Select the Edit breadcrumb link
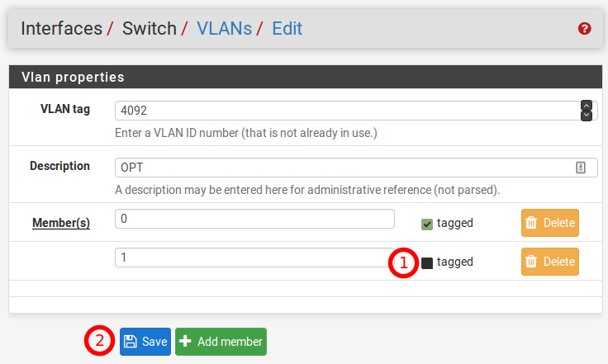 pyautogui.click(x=287, y=29)
